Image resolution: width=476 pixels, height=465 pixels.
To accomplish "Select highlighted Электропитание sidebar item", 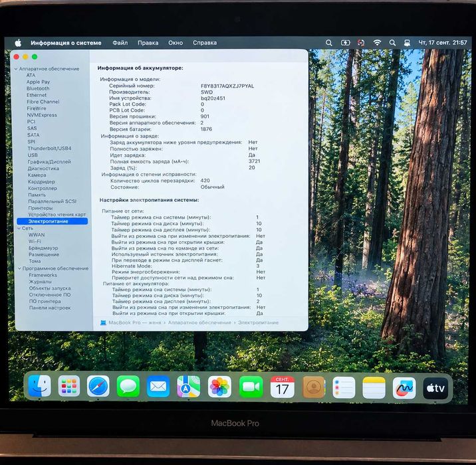I will [53, 221].
